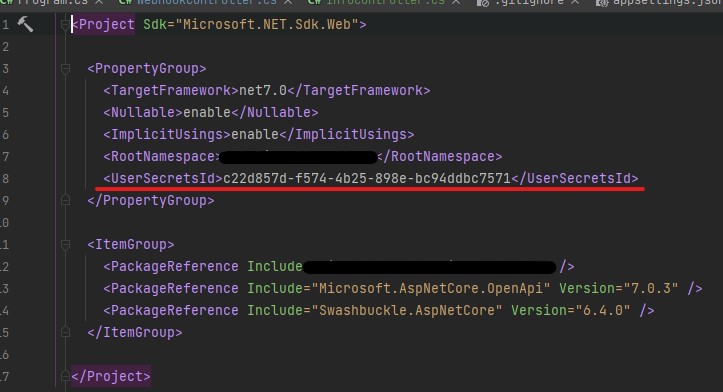The height and width of the screenshot is (392, 723).
Task: Toggle fold marker at closing ItemGroup tag
Action: pyautogui.click(x=65, y=332)
